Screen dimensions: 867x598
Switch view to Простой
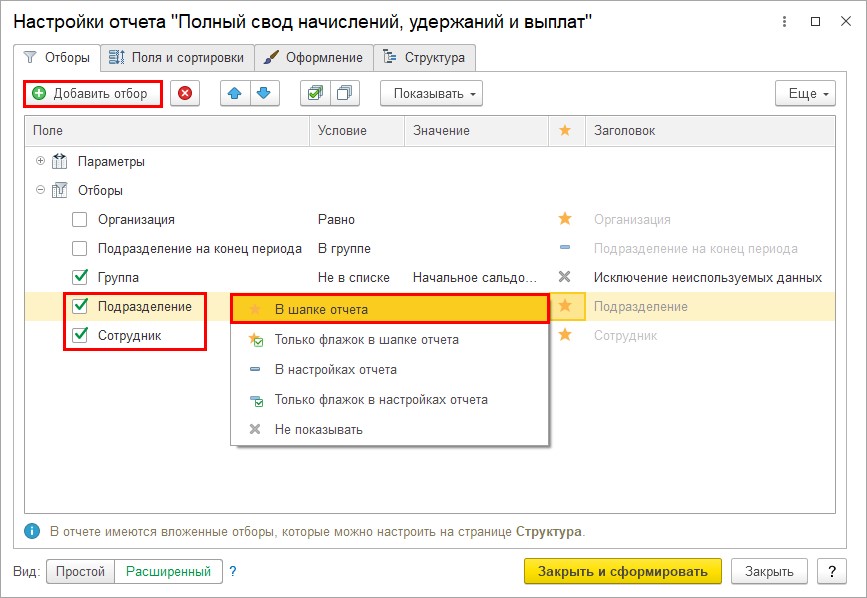tap(80, 571)
